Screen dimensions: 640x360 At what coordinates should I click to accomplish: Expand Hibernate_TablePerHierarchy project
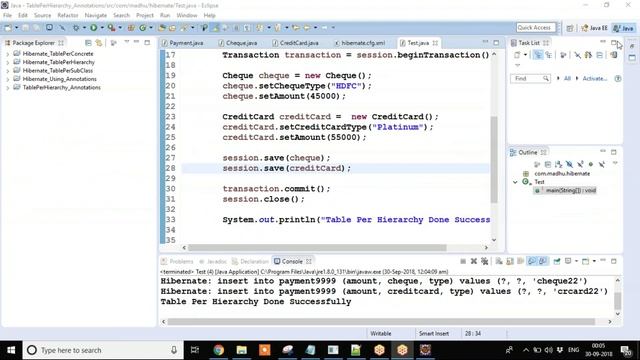click(x=7, y=62)
